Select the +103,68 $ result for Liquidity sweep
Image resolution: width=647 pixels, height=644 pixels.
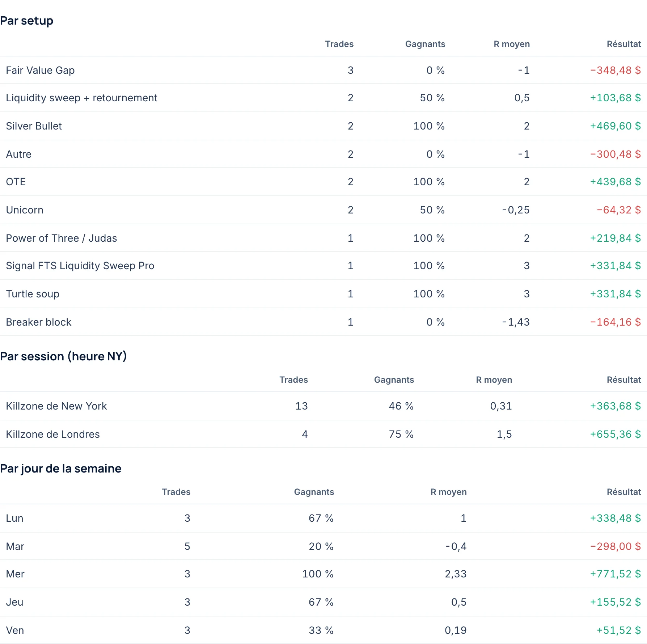pyautogui.click(x=616, y=98)
